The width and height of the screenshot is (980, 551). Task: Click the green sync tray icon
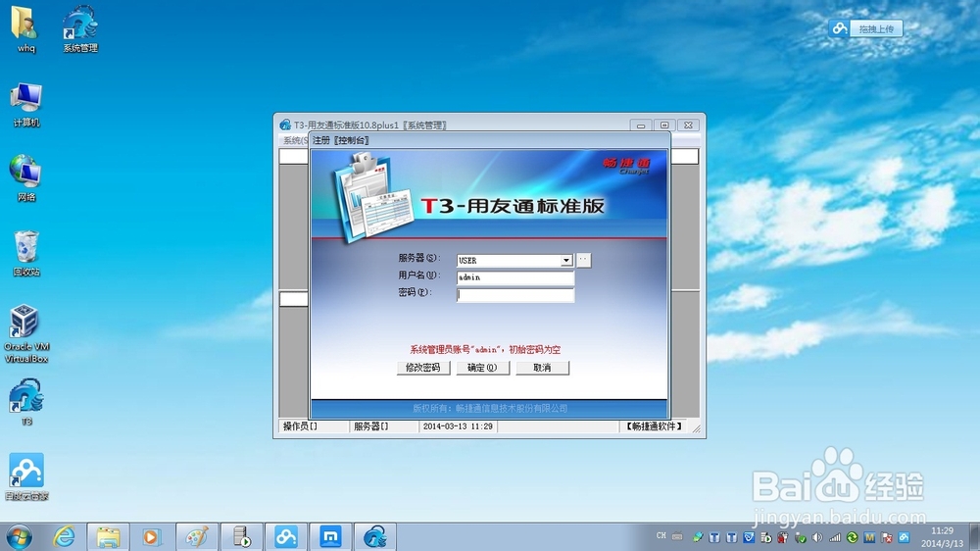point(853,537)
